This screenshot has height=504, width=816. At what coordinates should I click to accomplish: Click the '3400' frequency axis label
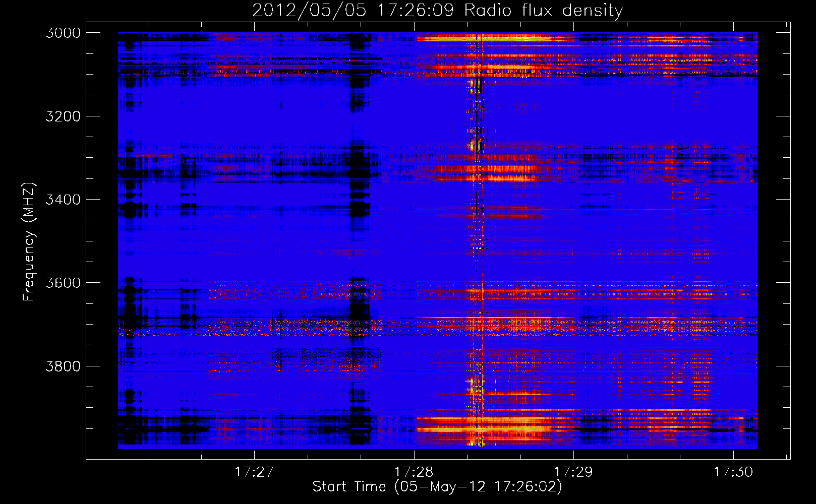click(63, 200)
